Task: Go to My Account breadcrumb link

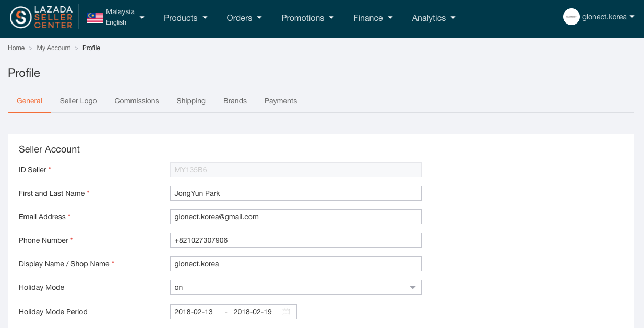Action: click(x=53, y=48)
